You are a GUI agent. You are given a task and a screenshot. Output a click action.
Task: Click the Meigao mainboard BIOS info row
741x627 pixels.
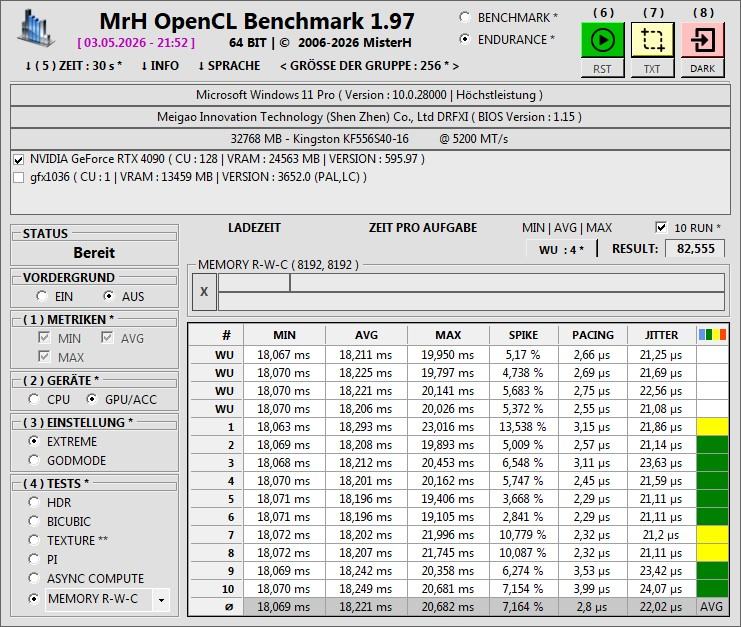click(370, 117)
